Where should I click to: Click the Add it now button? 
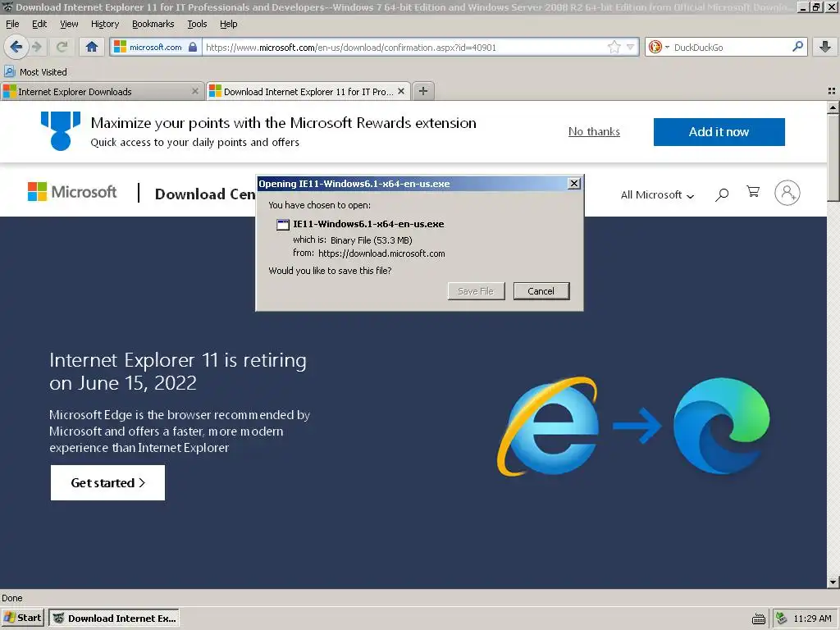[719, 132]
